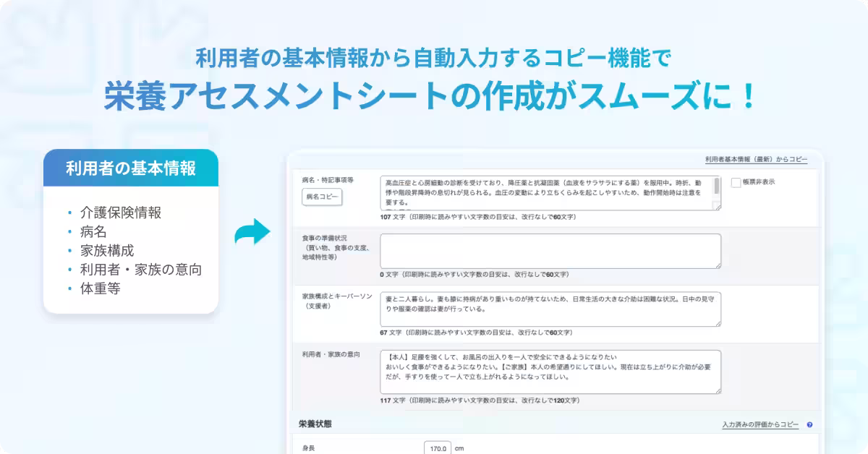Viewport: 868px width, 454px height.
Task: Click the 身長 field showing 170.0
Action: click(x=438, y=448)
